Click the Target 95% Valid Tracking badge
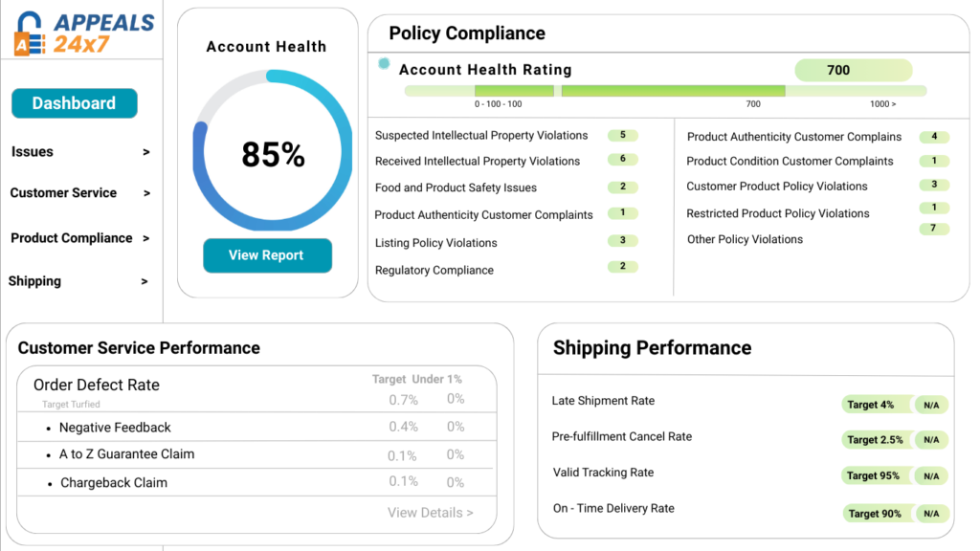The width and height of the screenshot is (980, 551). click(875, 475)
